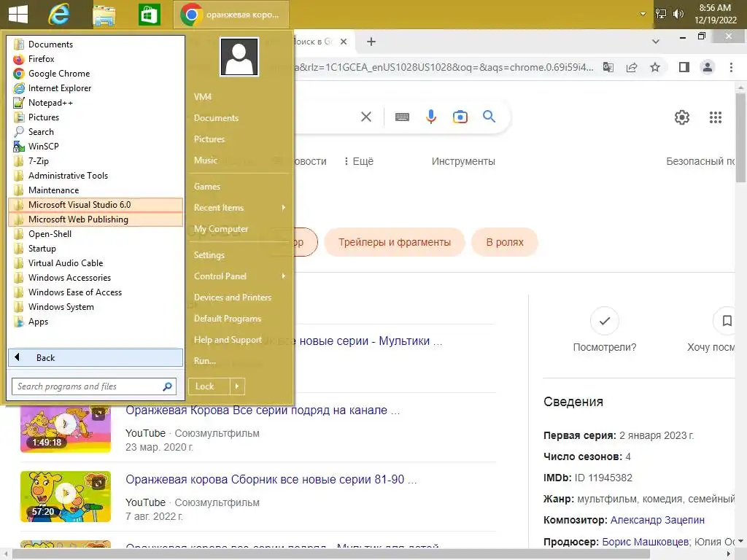The height and width of the screenshot is (560, 747).
Task: Show hidden tray icons arrow
Action: click(643, 14)
